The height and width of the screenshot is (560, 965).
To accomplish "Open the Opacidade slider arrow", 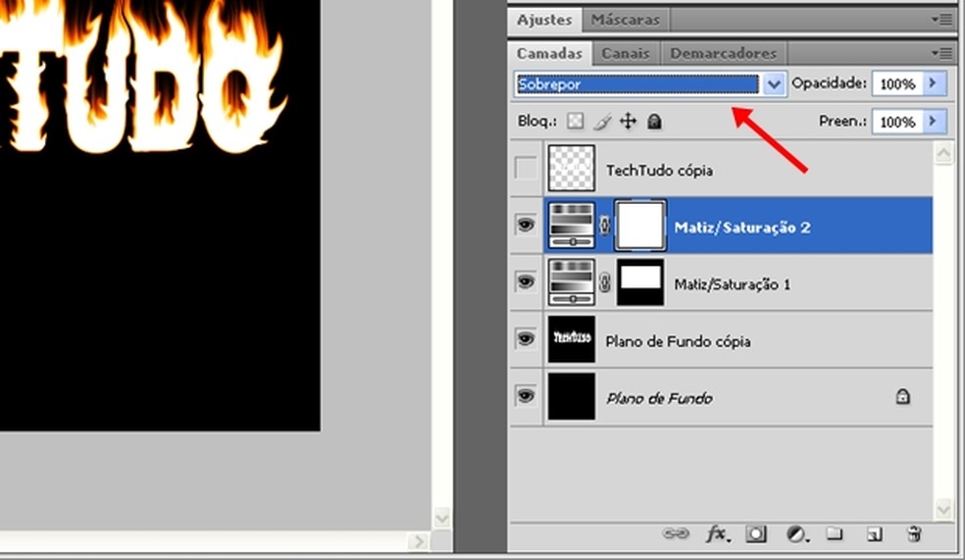I will click(x=933, y=83).
